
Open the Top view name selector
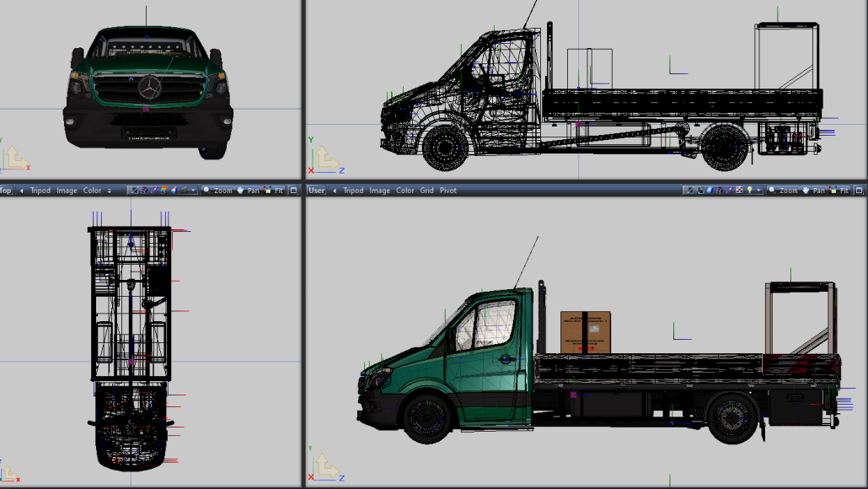6,191
